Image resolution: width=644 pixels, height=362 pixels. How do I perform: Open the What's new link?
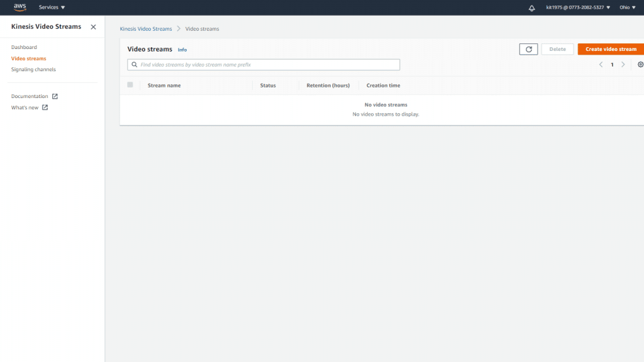[25, 107]
